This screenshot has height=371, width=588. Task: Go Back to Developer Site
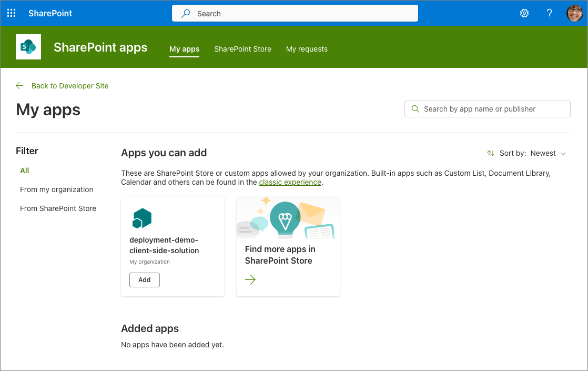click(x=70, y=86)
